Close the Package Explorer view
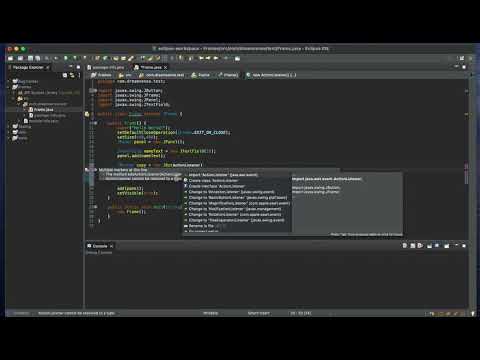Viewport: 480px width, 360px height. coord(48,67)
